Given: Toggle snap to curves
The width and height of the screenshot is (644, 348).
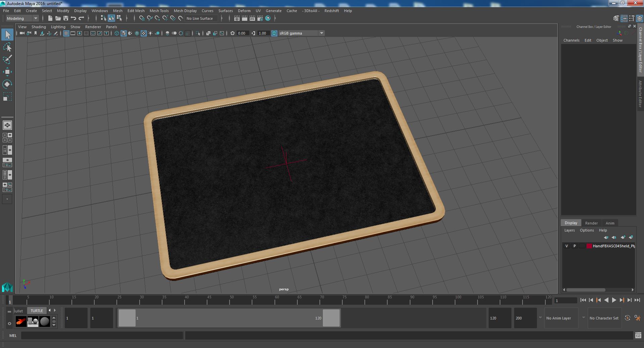Looking at the screenshot, I should (150, 18).
